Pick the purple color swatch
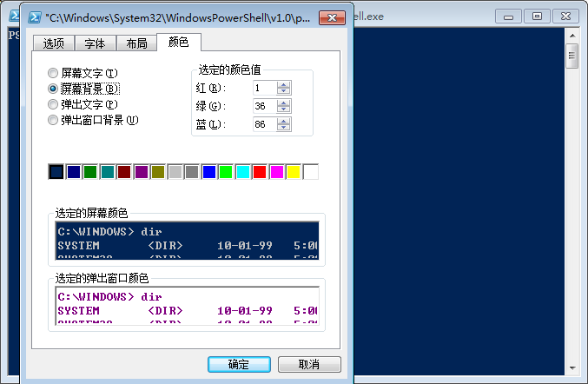 [141, 172]
